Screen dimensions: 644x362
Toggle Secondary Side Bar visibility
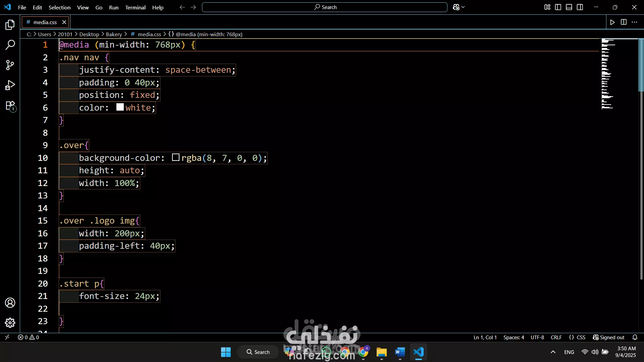[x=580, y=7]
